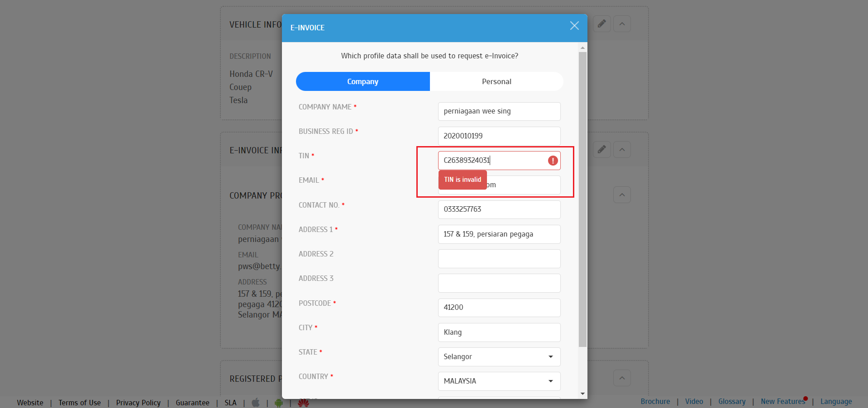
Task: Click the Company Name input field
Action: pos(499,111)
